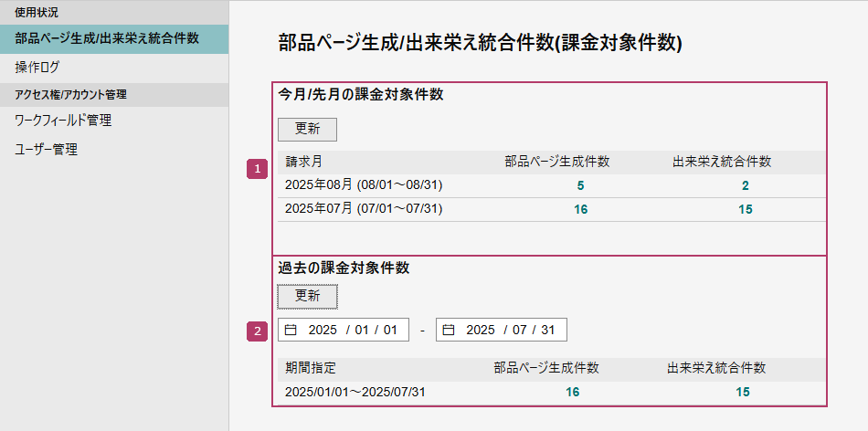Click 出来栄え統合件数 value 2 for 2025年08月
Image resolution: width=868 pixels, height=431 pixels.
[745, 186]
